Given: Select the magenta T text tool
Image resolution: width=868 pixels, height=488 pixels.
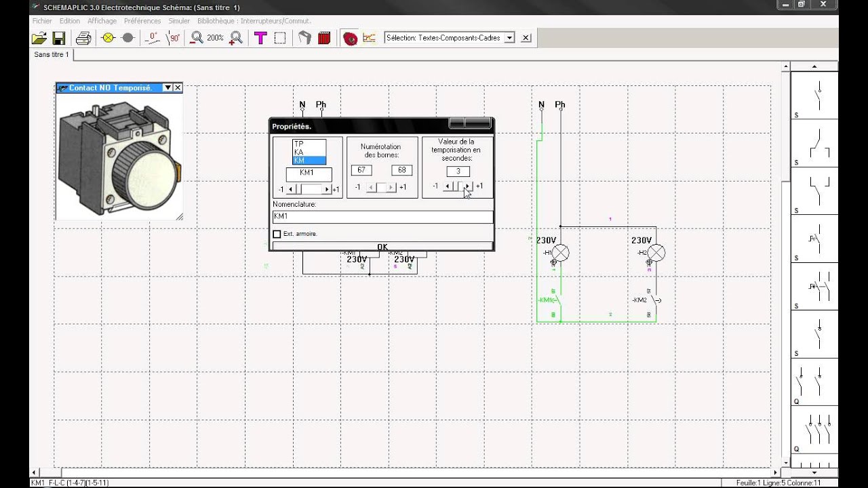Looking at the screenshot, I should pos(260,38).
